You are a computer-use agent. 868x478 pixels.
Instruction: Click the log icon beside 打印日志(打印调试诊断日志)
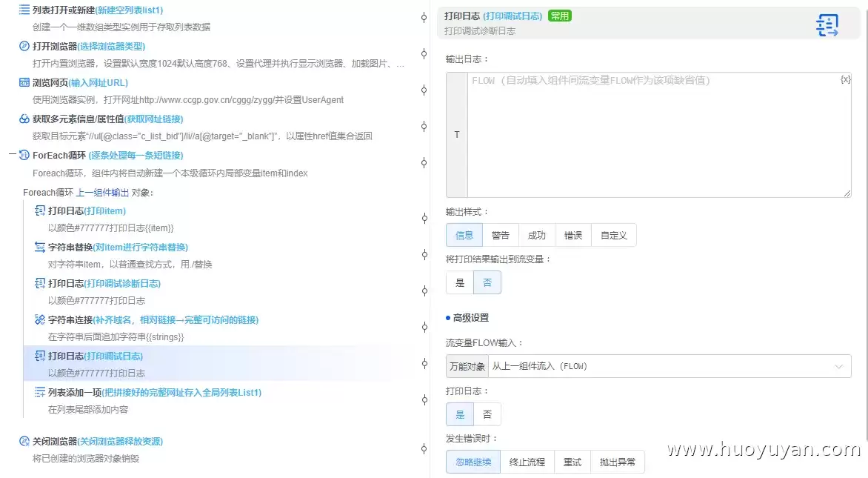coord(40,283)
